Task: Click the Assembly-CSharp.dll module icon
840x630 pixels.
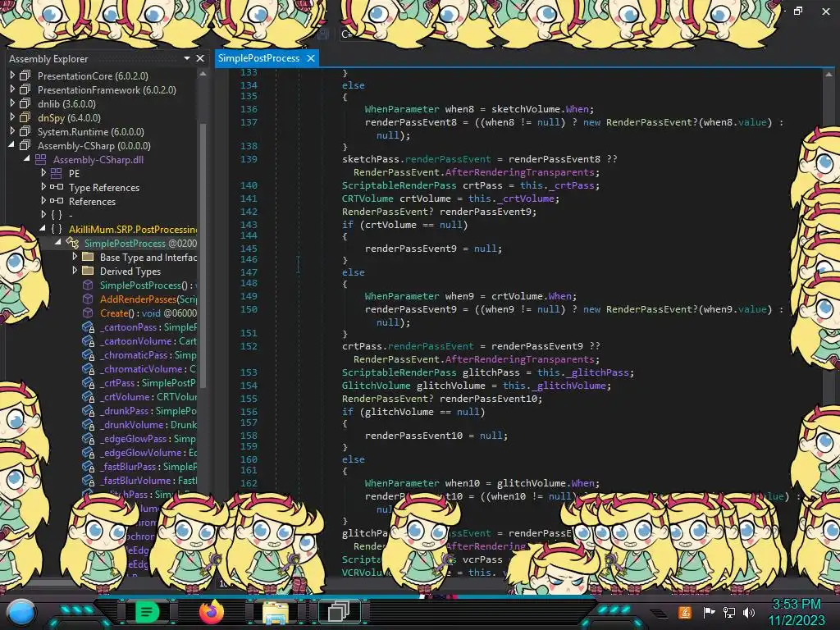Action: 41,159
